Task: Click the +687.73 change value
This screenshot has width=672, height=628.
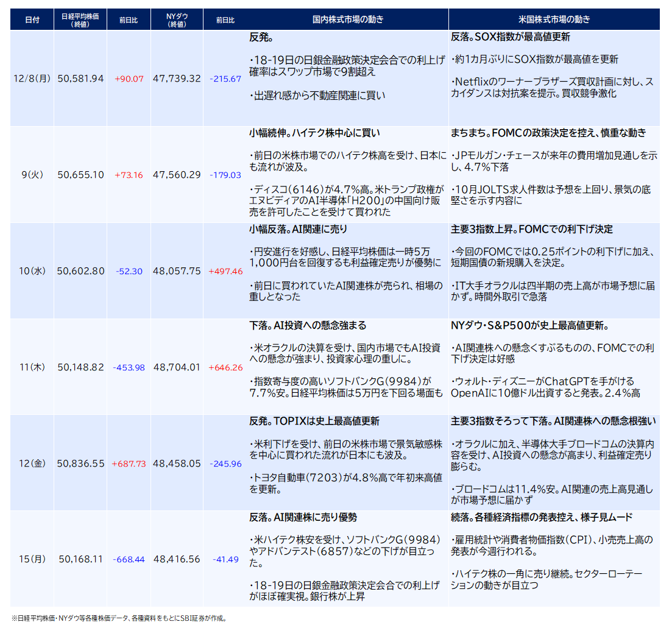Action: click(x=129, y=464)
